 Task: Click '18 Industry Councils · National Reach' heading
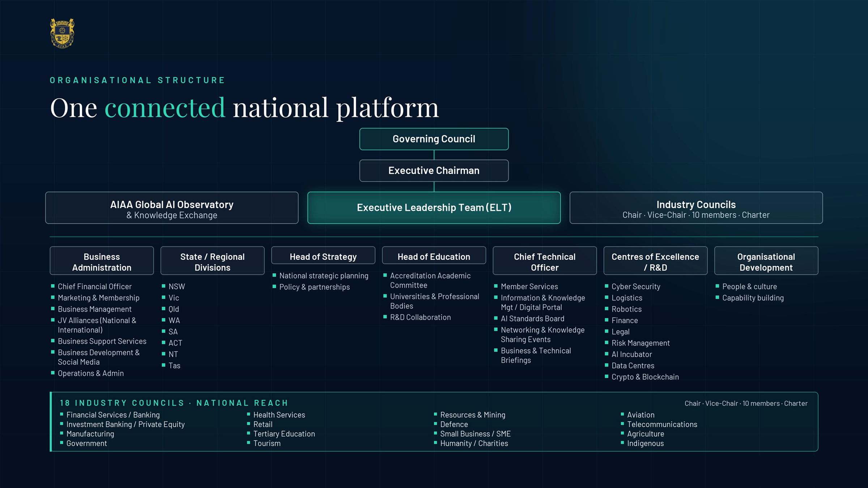pyautogui.click(x=174, y=403)
